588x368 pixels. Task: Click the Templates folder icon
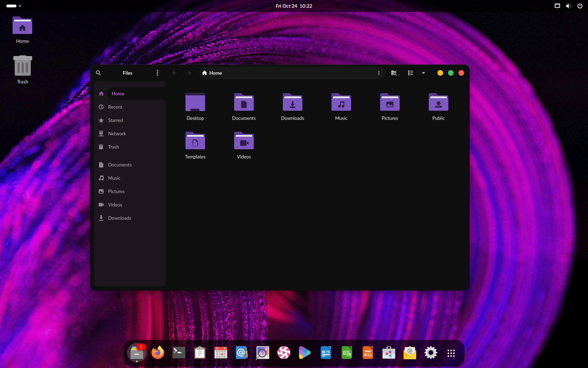(195, 141)
